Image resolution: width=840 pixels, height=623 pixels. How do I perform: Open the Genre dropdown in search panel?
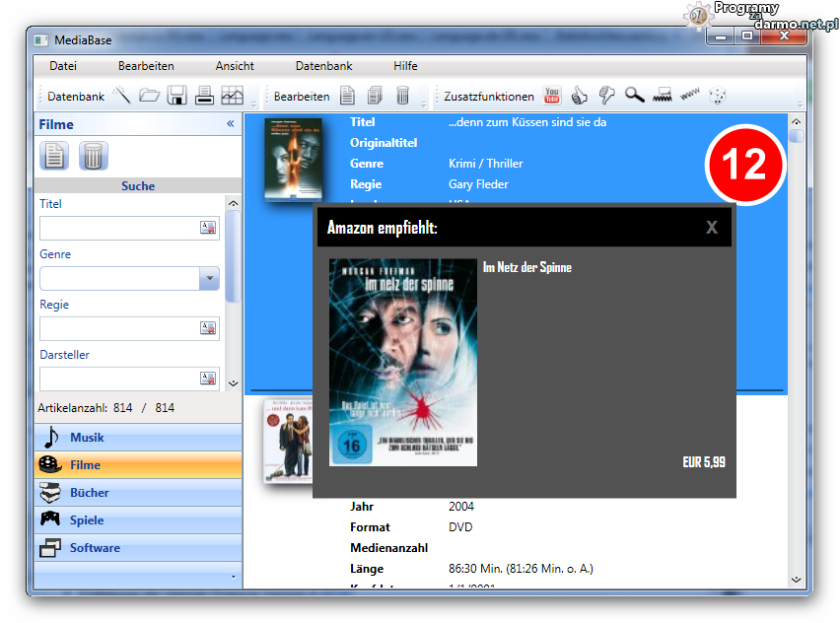208,279
